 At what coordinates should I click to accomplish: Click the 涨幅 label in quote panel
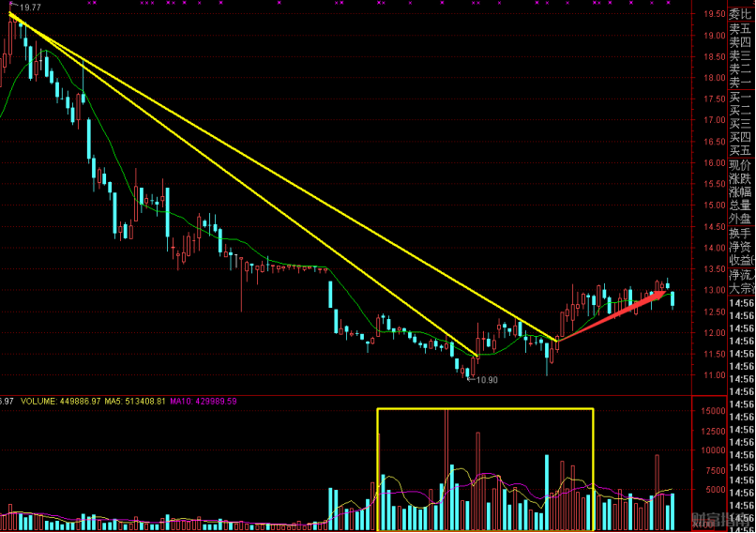point(740,192)
